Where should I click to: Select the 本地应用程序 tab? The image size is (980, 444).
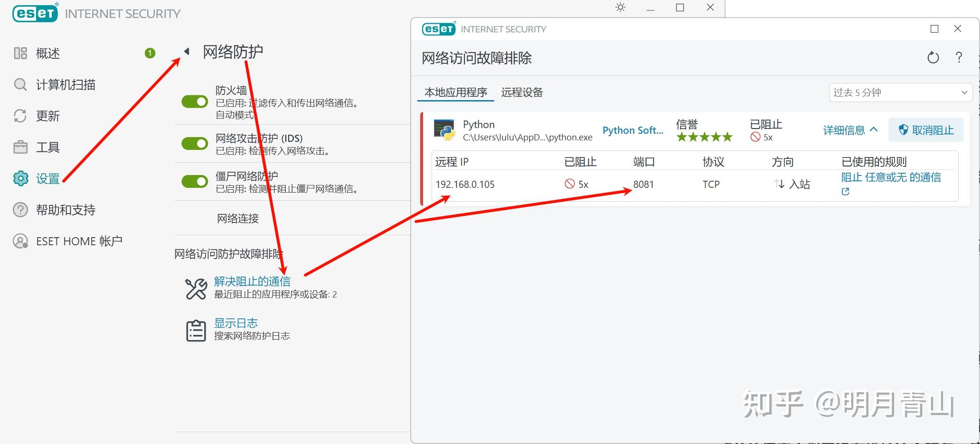tap(455, 92)
